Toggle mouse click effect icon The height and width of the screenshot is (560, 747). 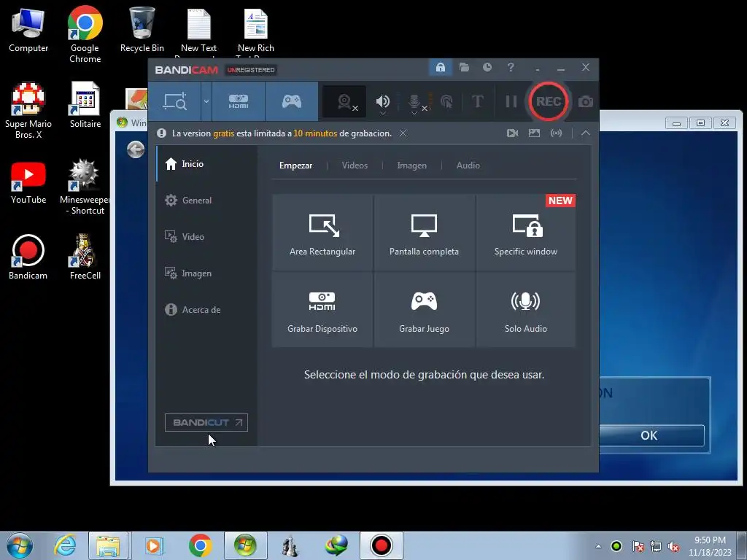click(x=447, y=101)
